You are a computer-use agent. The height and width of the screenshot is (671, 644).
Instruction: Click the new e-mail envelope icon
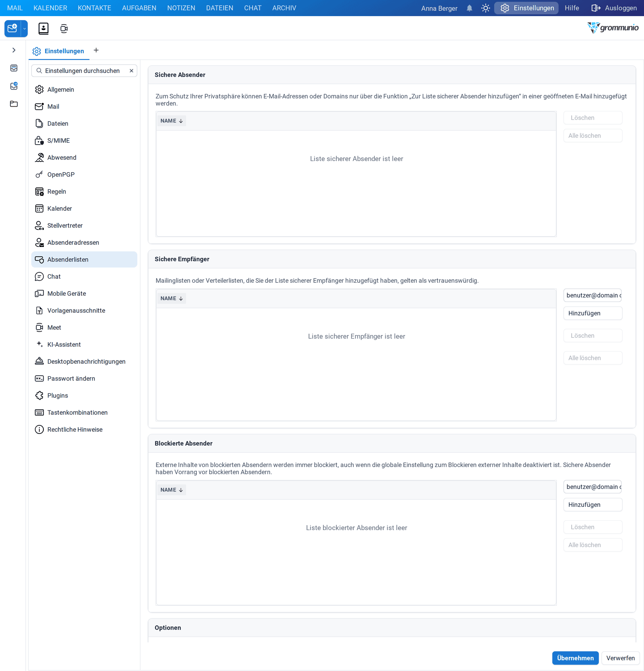13,29
